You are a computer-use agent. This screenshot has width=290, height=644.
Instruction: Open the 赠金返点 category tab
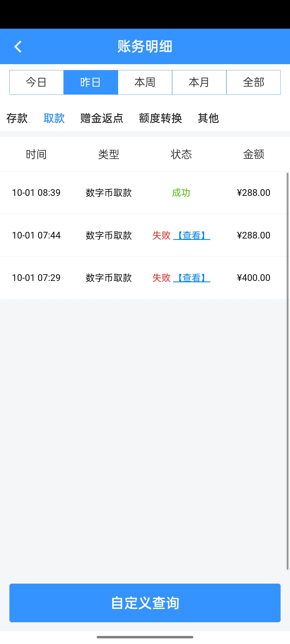[102, 118]
